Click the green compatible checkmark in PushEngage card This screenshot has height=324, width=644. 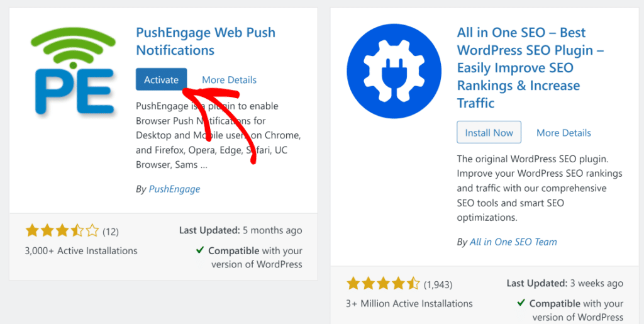(200, 250)
